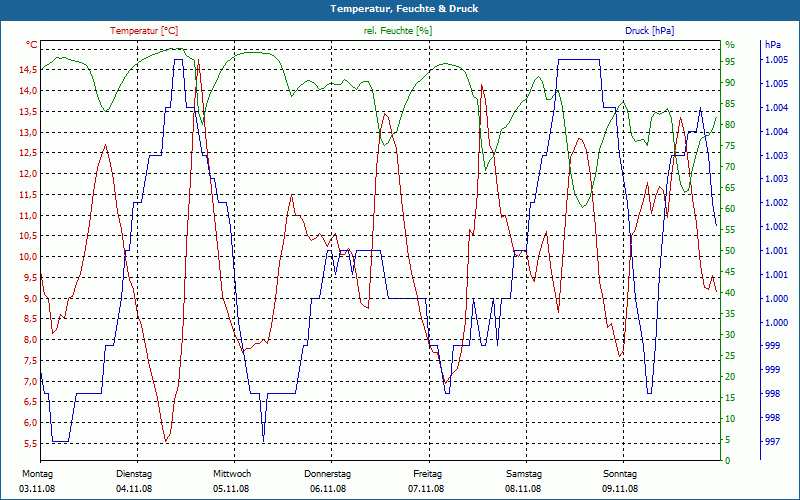Image resolution: width=800 pixels, height=500 pixels.
Task: Click the chart title "Temperatur, Feuchte & Druck"
Action: point(404,9)
